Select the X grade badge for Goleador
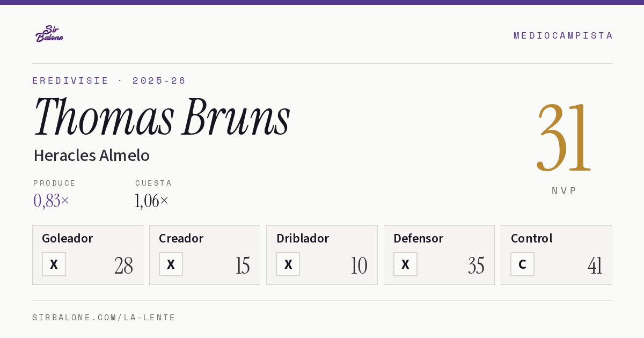Viewport: 644px width, 338px height. coord(54,264)
